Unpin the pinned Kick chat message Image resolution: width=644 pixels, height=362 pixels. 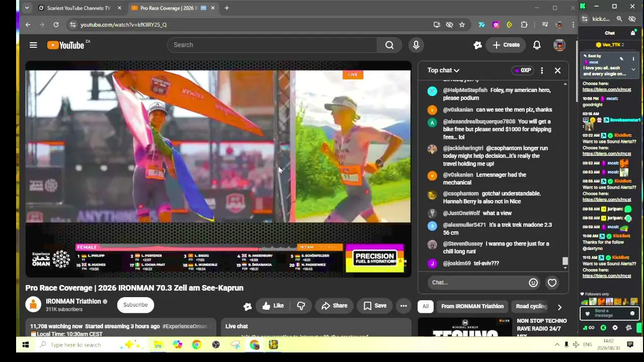621,59
